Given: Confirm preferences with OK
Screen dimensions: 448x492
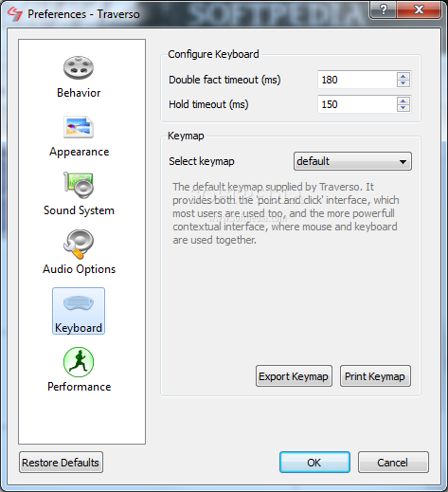Looking at the screenshot, I should point(314,463).
